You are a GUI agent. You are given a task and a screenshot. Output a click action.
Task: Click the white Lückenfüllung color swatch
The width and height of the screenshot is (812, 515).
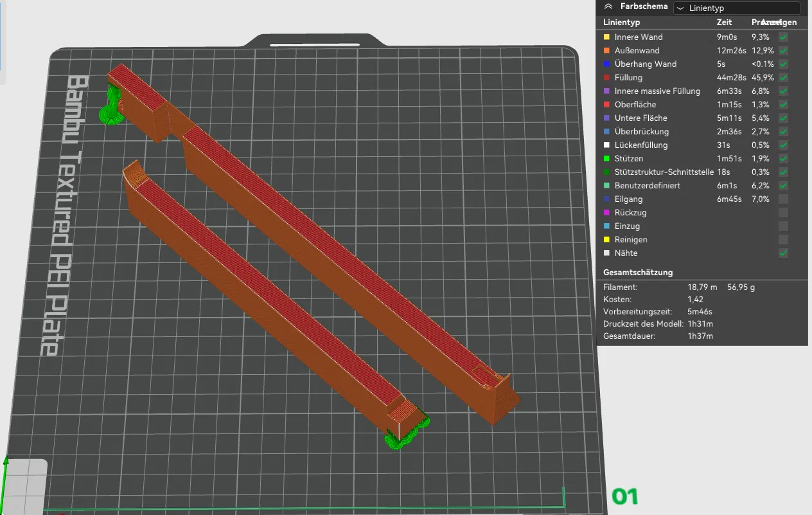(x=606, y=145)
